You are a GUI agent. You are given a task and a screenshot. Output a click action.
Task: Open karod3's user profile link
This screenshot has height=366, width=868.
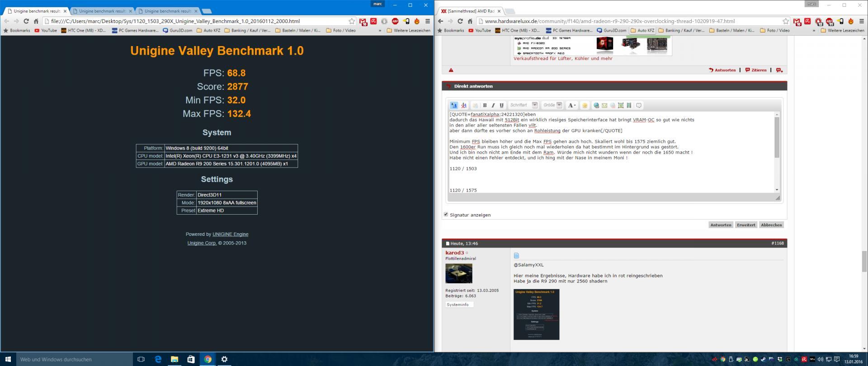pyautogui.click(x=454, y=253)
